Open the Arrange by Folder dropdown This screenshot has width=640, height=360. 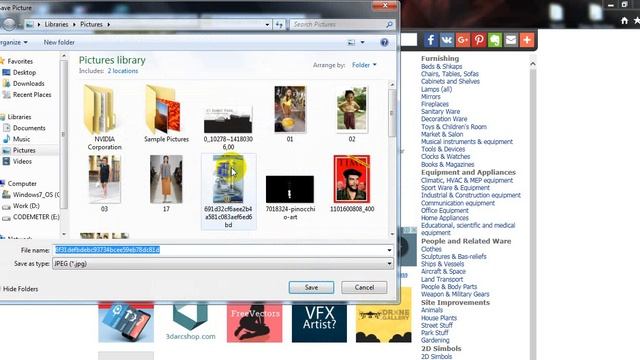click(364, 65)
